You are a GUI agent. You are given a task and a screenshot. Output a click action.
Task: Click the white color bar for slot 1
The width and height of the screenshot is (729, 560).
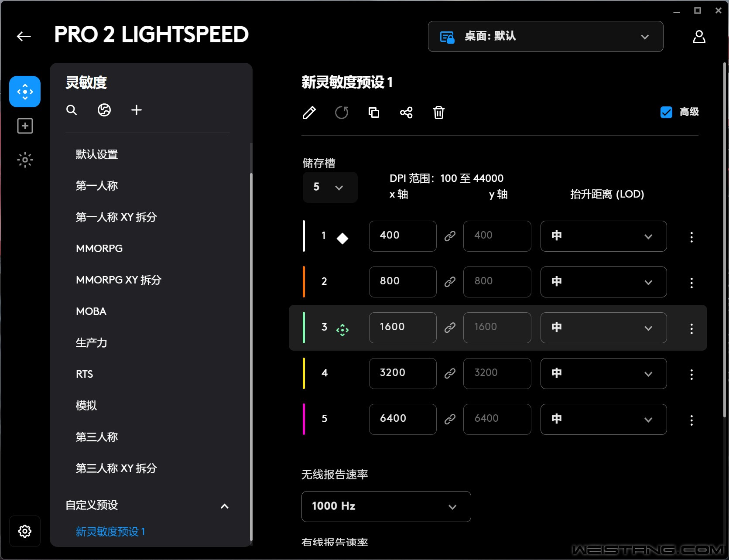[304, 236]
